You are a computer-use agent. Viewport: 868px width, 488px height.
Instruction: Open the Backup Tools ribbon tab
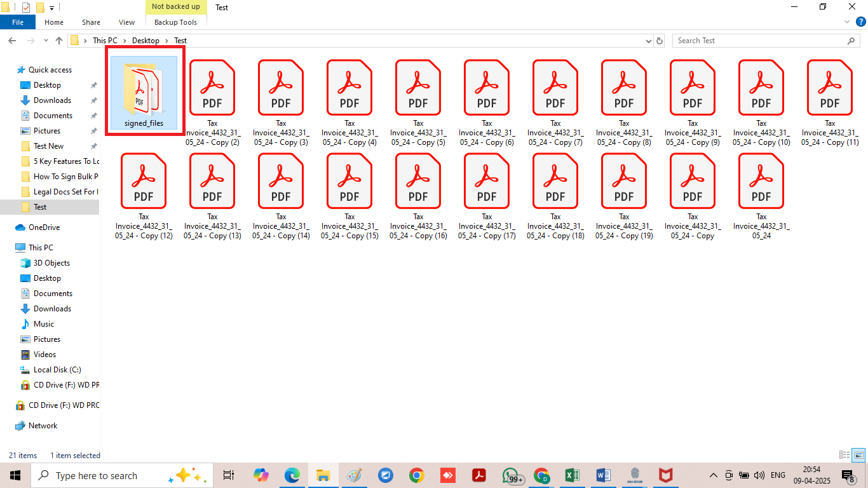[176, 22]
